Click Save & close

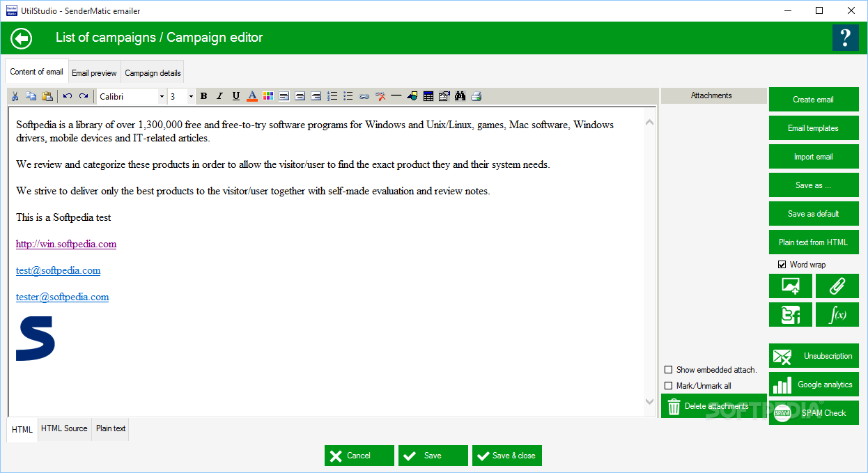(x=507, y=456)
